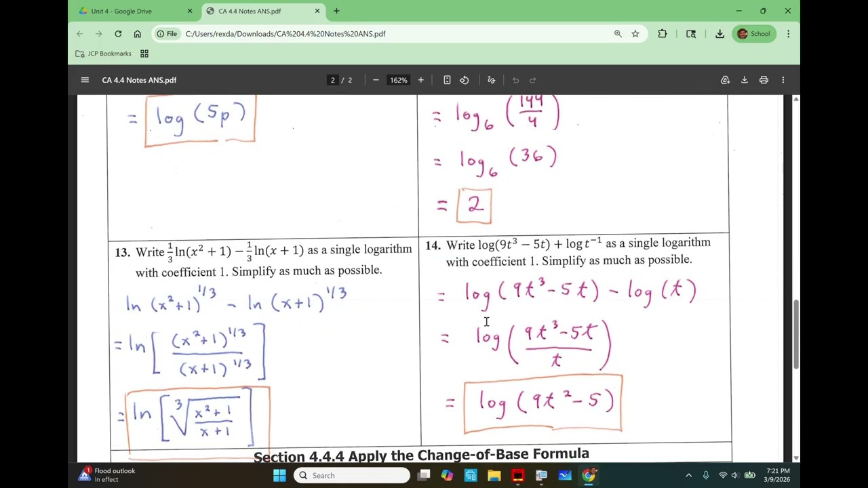This screenshot has width=868, height=488.
Task: Go forward in browser history
Action: click(99, 34)
